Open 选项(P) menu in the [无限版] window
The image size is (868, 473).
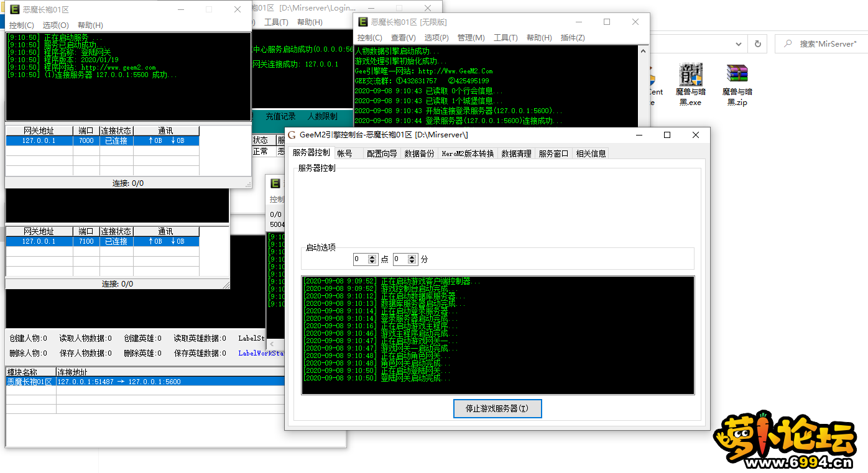tap(436, 38)
